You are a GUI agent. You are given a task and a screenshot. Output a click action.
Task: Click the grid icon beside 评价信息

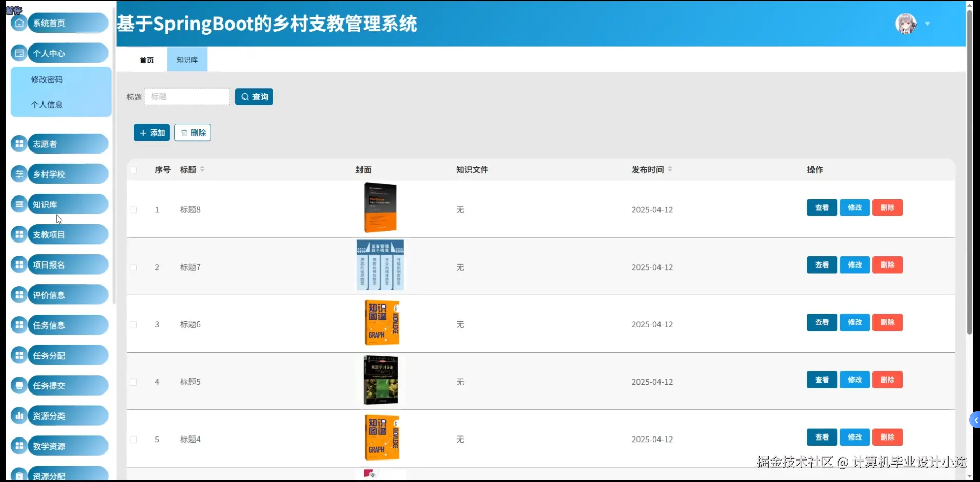point(19,295)
